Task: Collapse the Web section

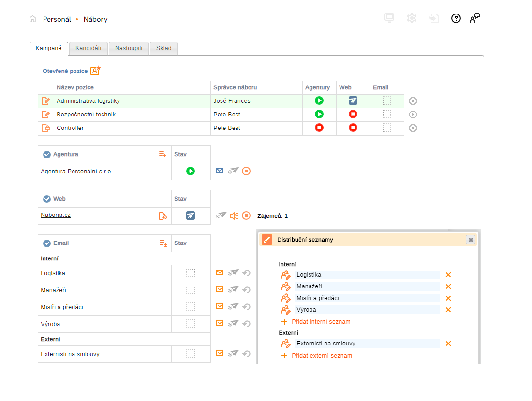Action: [x=47, y=199]
